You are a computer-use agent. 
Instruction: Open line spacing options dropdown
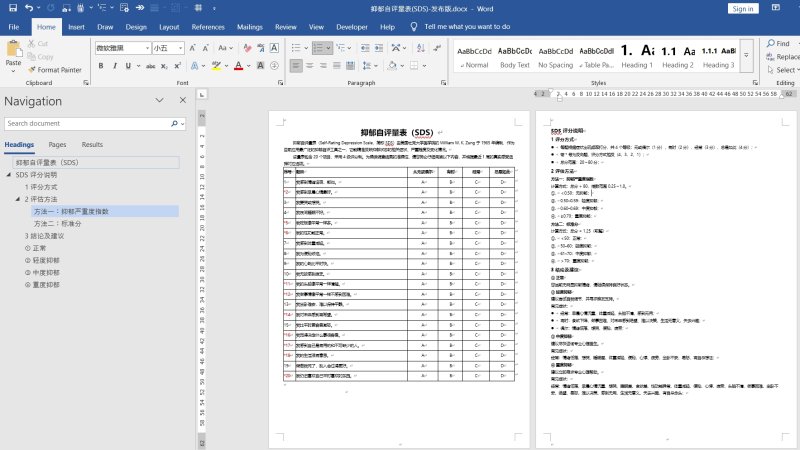[370, 66]
